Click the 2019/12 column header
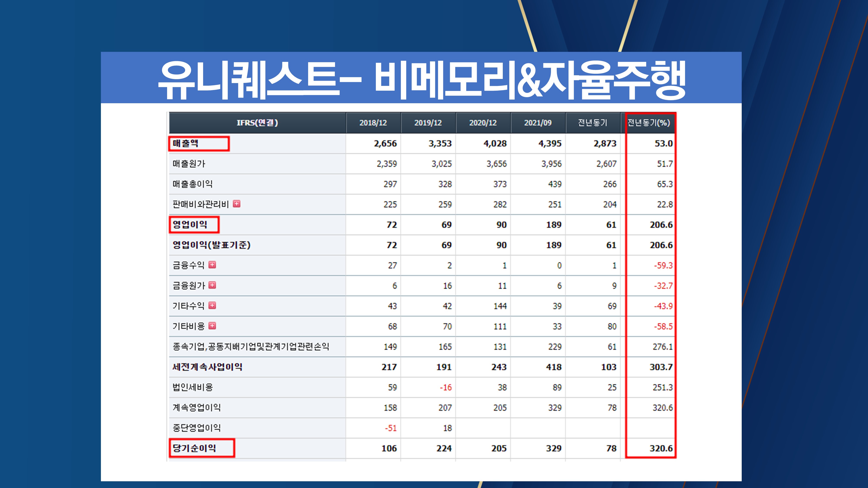The image size is (868, 488). coord(428,123)
